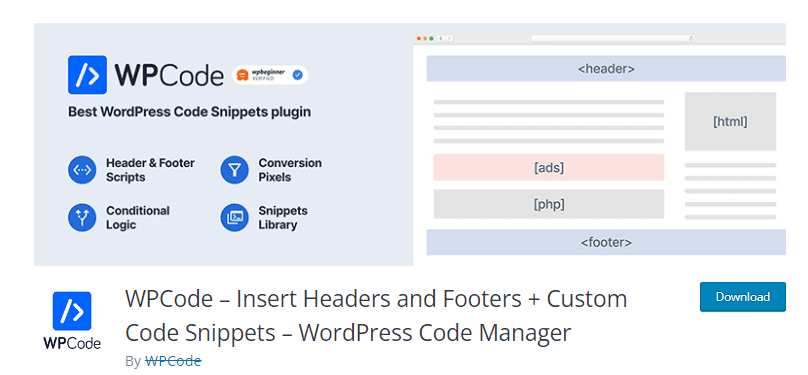Click the wpbeginner Verified badge
This screenshot has width=808, height=375.
[x=270, y=76]
